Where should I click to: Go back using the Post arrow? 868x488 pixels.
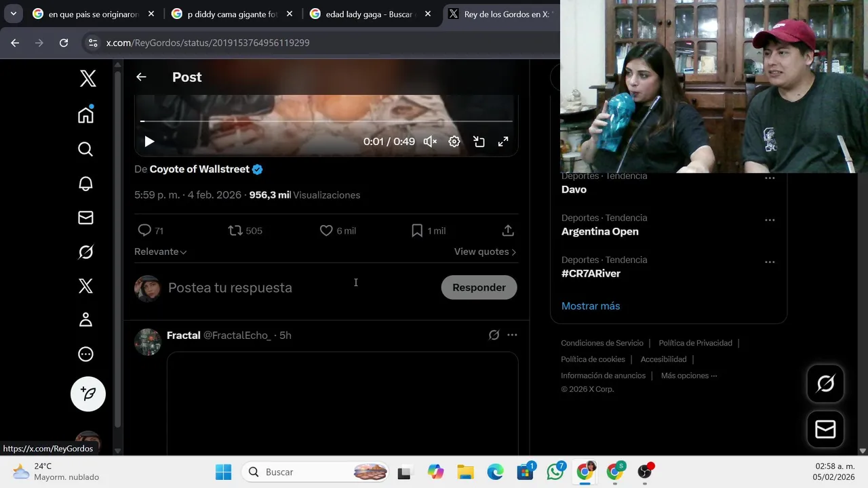[141, 77]
